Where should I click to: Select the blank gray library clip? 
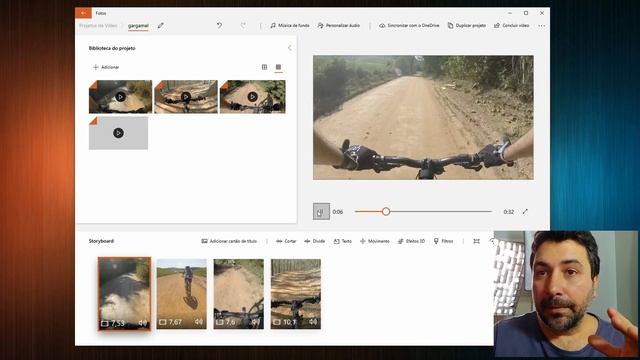coord(118,133)
